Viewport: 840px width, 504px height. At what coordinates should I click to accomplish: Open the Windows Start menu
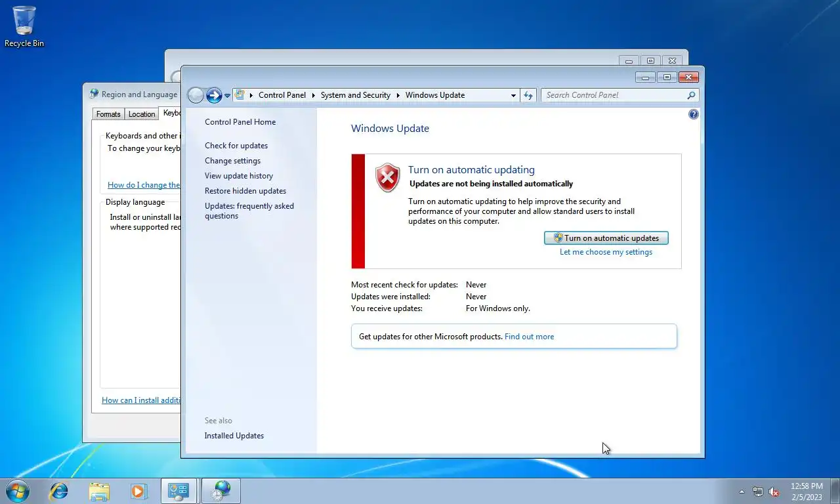(16, 491)
